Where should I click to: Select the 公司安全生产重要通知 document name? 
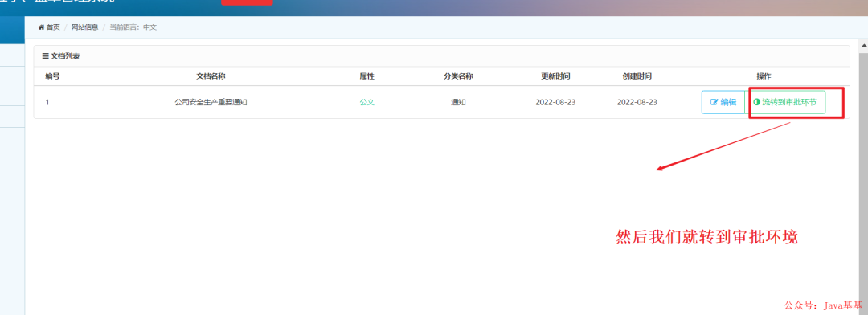click(x=211, y=102)
